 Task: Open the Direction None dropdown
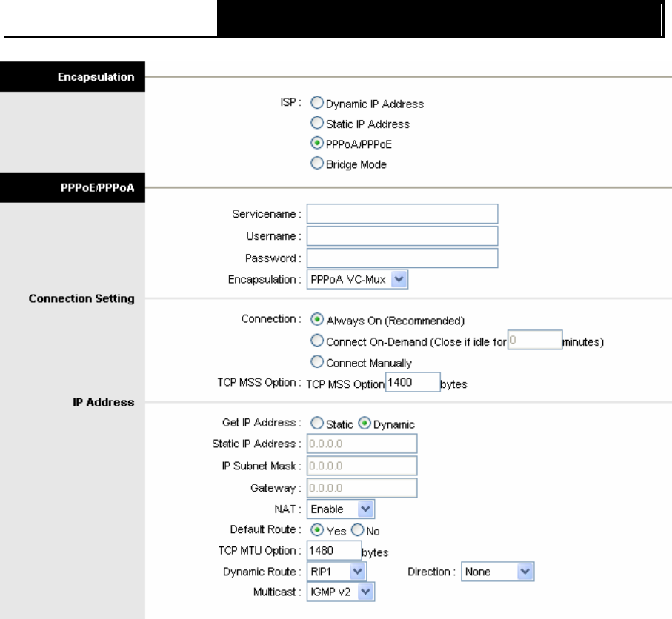(x=498, y=572)
